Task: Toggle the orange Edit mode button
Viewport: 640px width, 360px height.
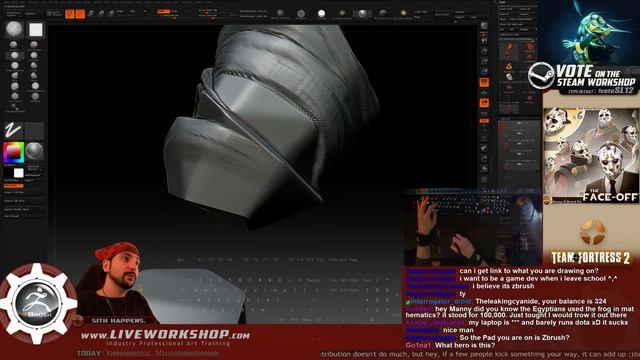Action: tap(70, 14)
